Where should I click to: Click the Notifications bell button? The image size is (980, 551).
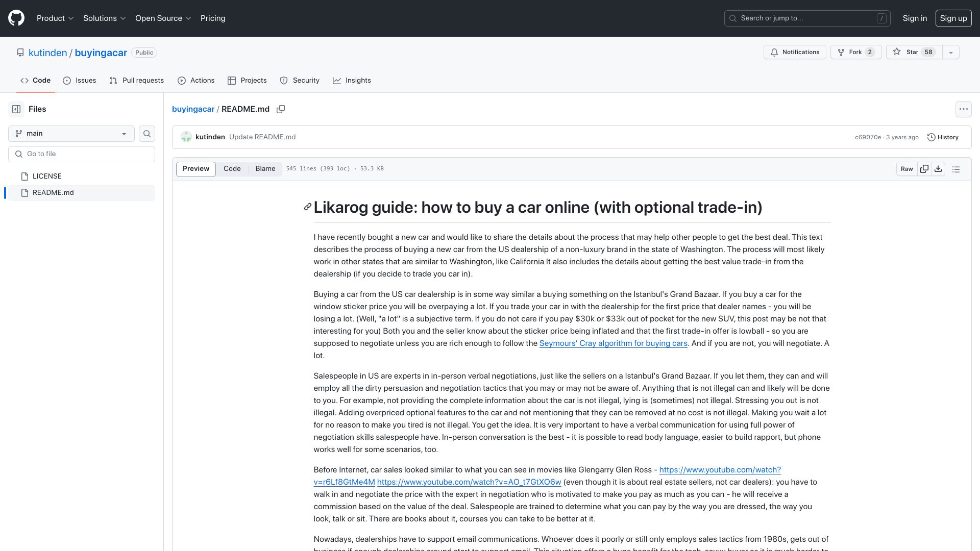[795, 53]
